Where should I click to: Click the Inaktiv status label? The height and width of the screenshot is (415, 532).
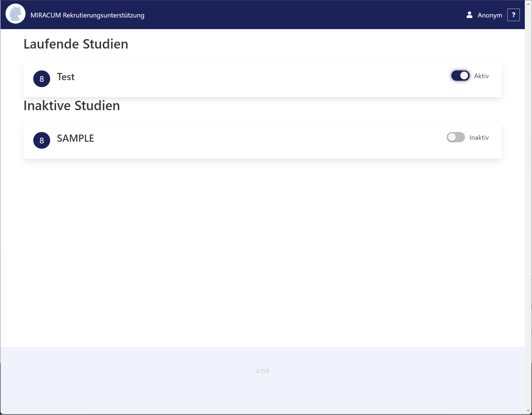point(479,138)
